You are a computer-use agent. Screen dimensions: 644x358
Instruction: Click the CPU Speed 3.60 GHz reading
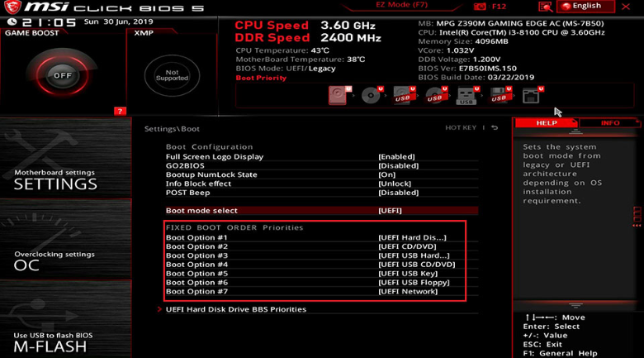tap(305, 25)
